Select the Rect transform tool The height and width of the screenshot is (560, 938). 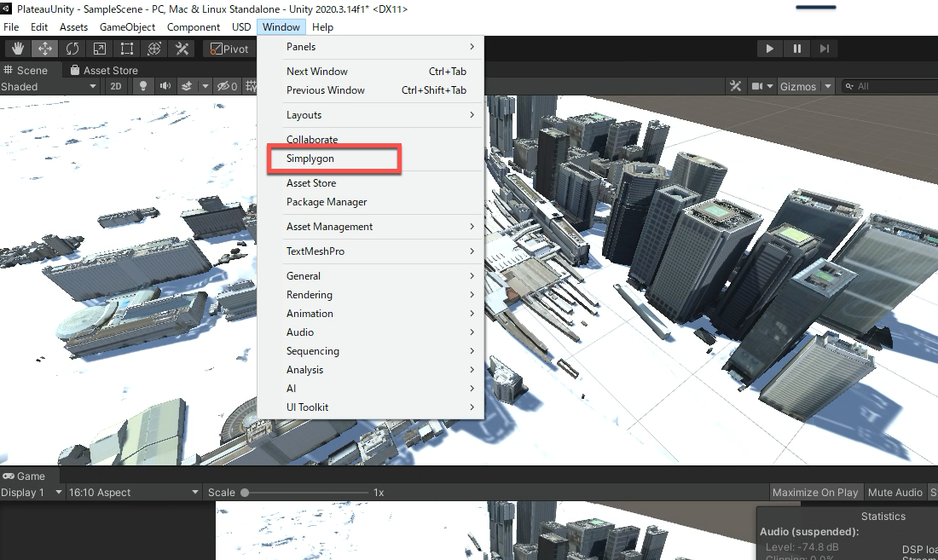126,49
